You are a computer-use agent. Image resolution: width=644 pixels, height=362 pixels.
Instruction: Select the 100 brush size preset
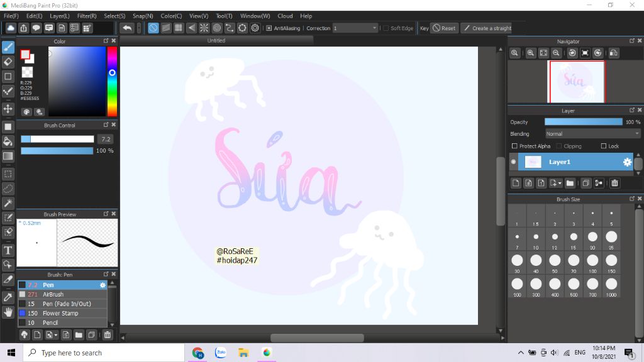[592, 263]
